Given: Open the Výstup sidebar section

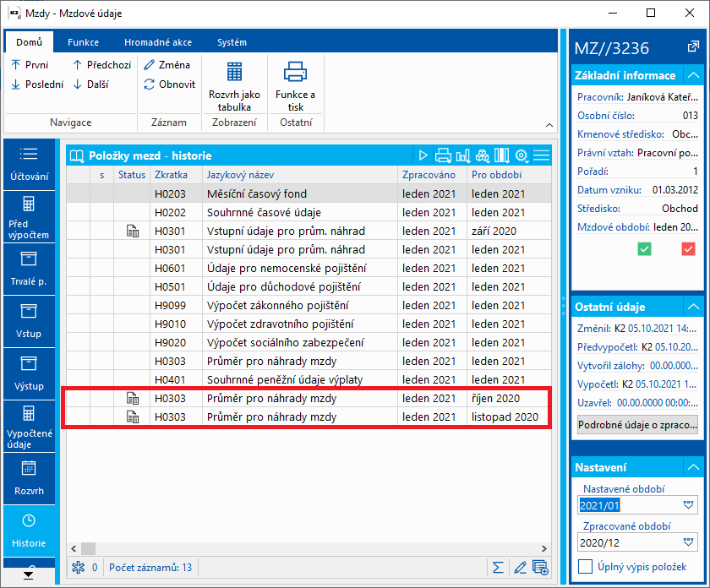Looking at the screenshot, I should [29, 374].
